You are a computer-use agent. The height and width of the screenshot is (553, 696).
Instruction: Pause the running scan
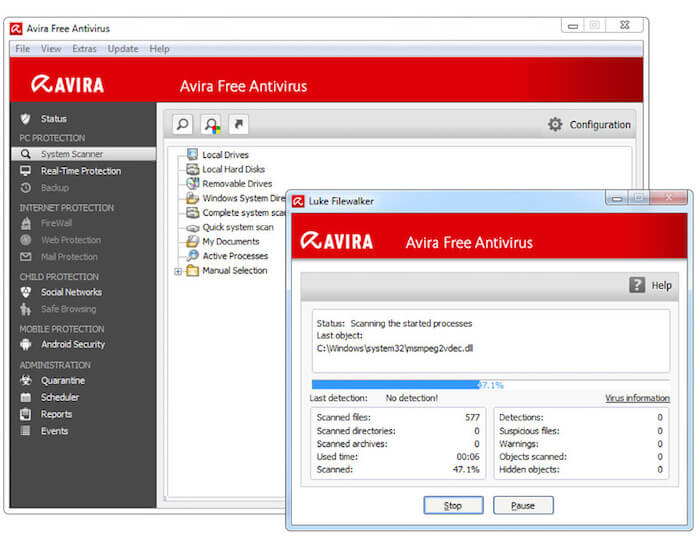(x=523, y=505)
